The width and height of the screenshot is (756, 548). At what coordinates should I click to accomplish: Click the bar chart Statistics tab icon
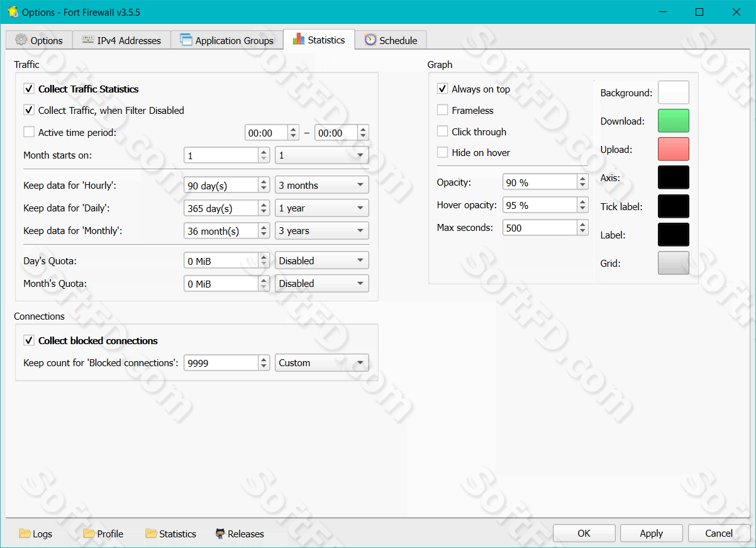[x=299, y=40]
